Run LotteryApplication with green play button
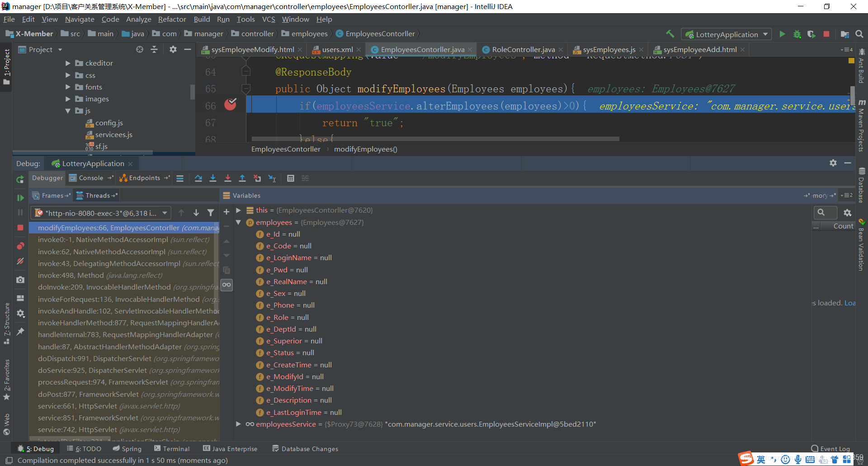Image resolution: width=868 pixels, height=466 pixels. click(x=782, y=34)
